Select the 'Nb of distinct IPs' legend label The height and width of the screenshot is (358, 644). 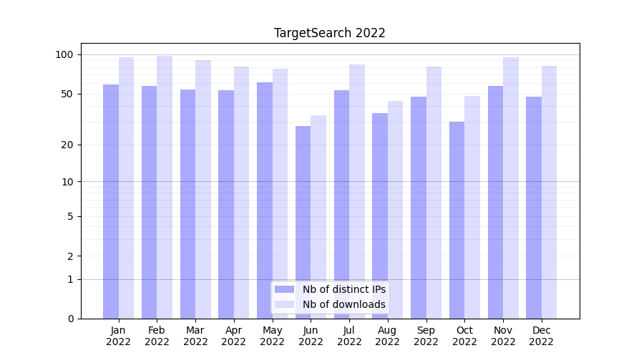343,289
